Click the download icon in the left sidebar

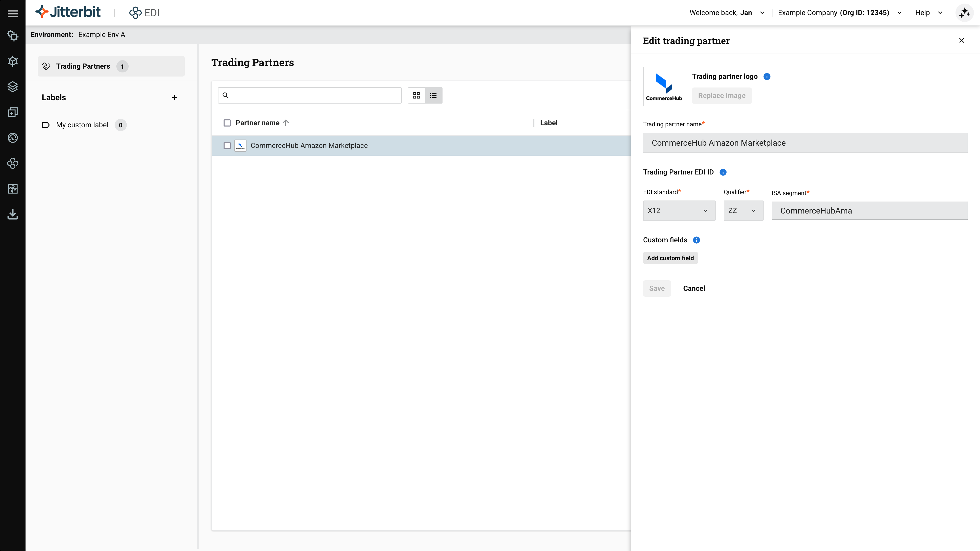pyautogui.click(x=13, y=215)
